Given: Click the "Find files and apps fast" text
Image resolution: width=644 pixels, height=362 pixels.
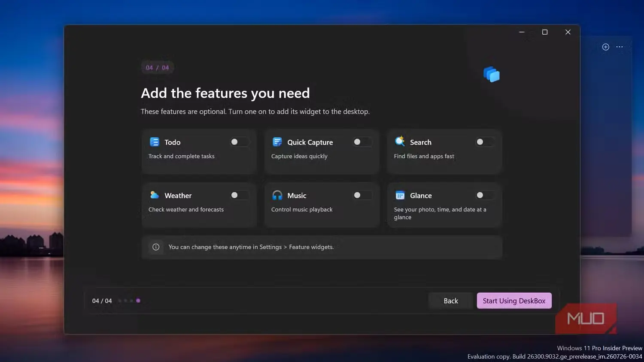Looking at the screenshot, I should [x=424, y=156].
